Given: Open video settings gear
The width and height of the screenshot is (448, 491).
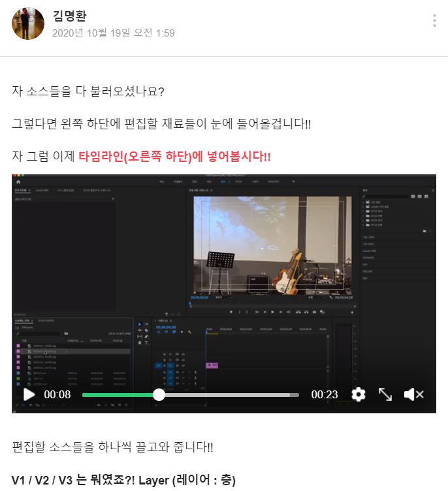Looking at the screenshot, I should pos(358,394).
